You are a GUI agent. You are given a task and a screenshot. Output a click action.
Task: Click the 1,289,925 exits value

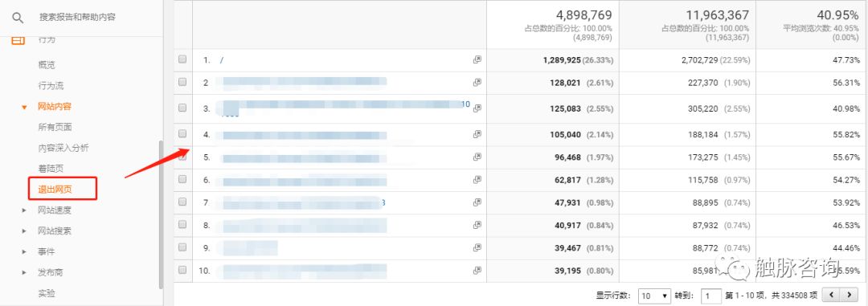tap(562, 59)
